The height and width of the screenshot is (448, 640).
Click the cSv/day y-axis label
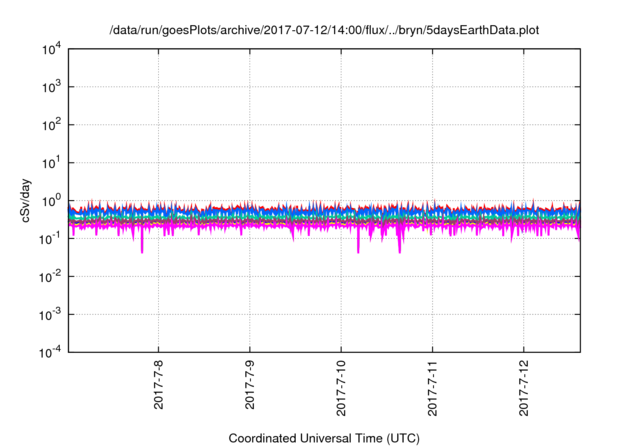click(x=25, y=200)
